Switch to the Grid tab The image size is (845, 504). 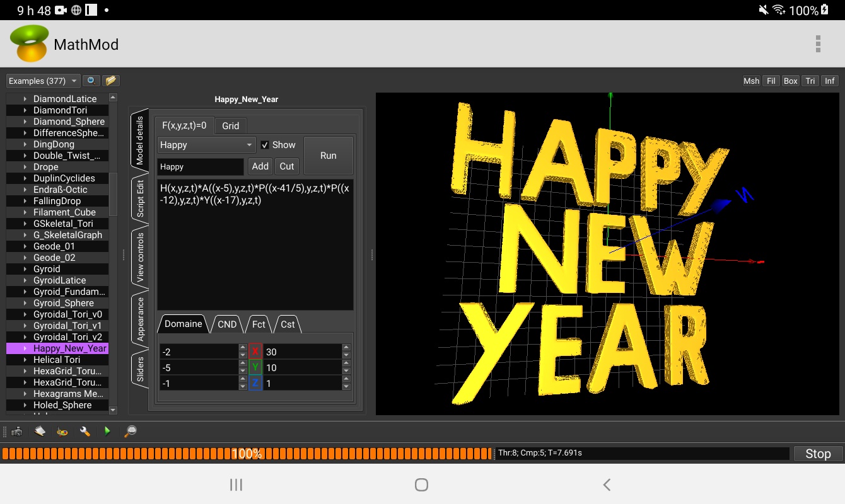point(231,125)
